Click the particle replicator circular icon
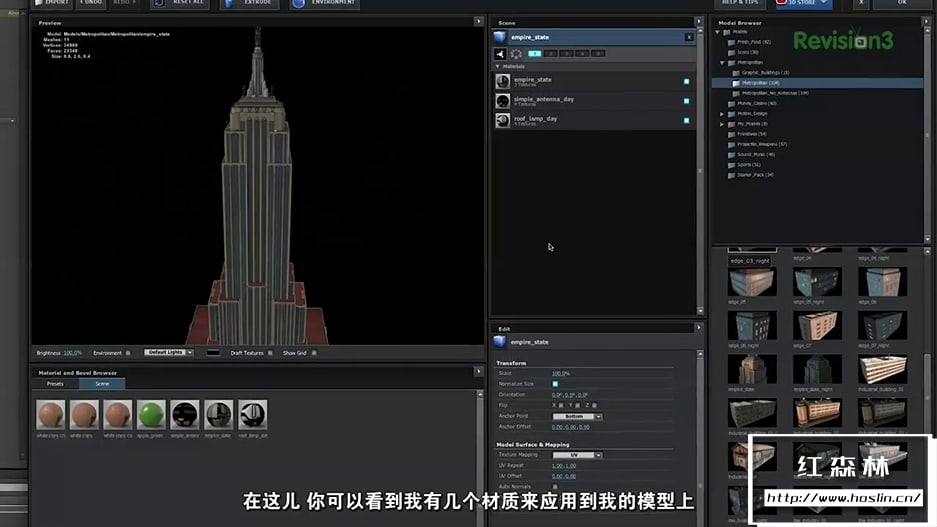This screenshot has width=937, height=527. point(516,54)
